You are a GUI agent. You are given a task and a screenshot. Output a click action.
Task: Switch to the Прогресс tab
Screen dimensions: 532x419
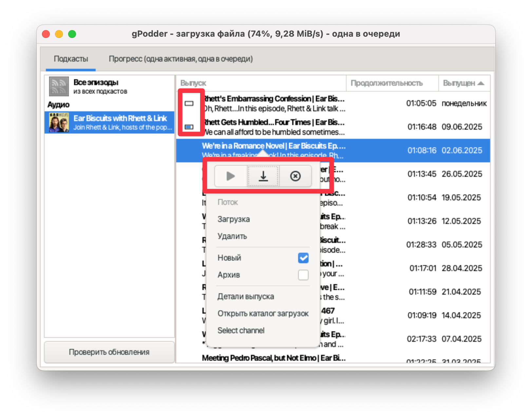coord(180,59)
